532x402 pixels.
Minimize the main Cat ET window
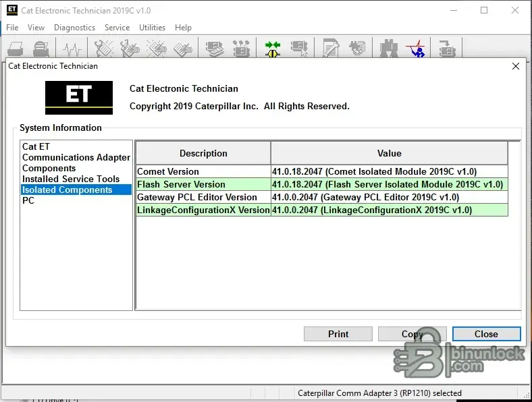[x=454, y=10]
